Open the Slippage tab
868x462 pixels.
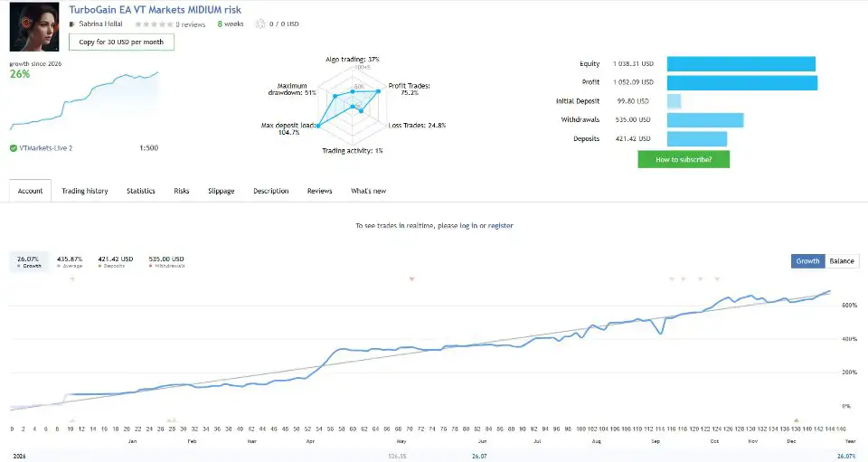click(x=221, y=191)
